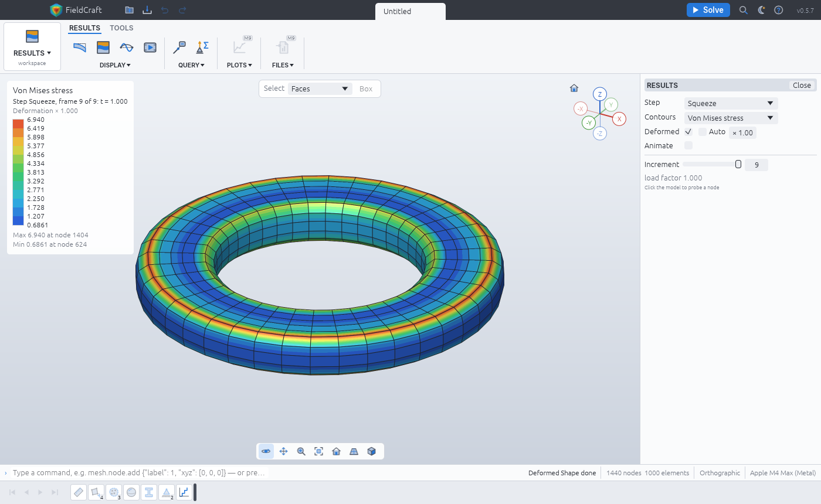
Task: Expand the PLOTS group menu
Action: click(239, 65)
